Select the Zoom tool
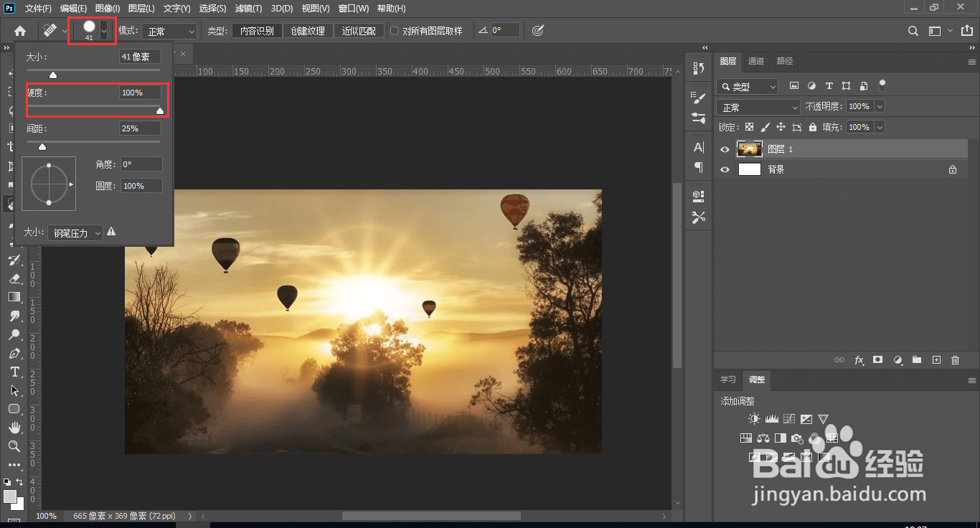 [14, 446]
